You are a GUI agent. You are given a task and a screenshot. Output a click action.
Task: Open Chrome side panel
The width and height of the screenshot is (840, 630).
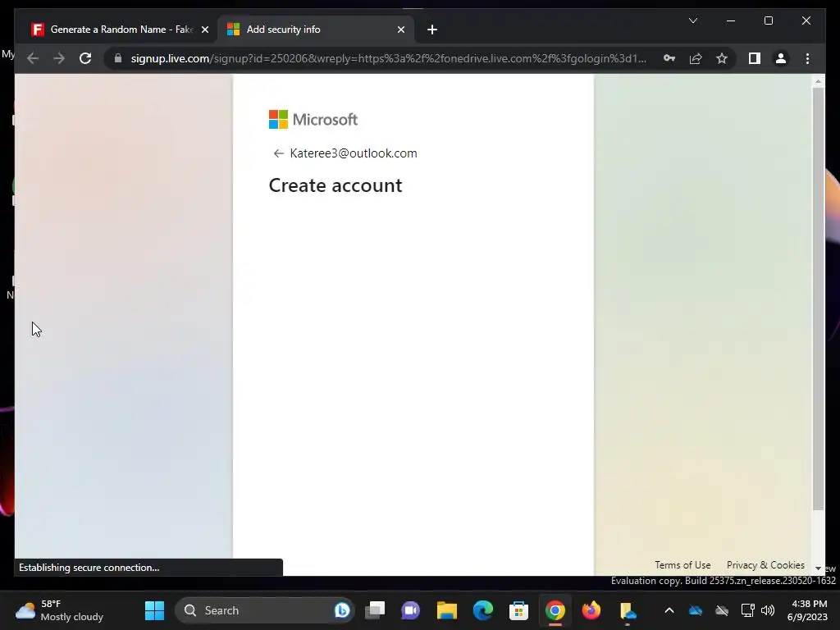click(755, 58)
